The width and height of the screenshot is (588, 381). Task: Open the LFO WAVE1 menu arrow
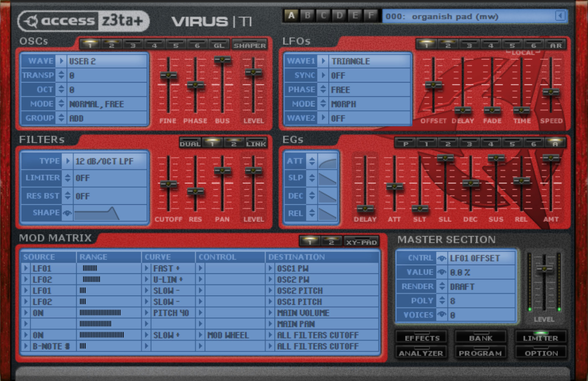pos(323,61)
